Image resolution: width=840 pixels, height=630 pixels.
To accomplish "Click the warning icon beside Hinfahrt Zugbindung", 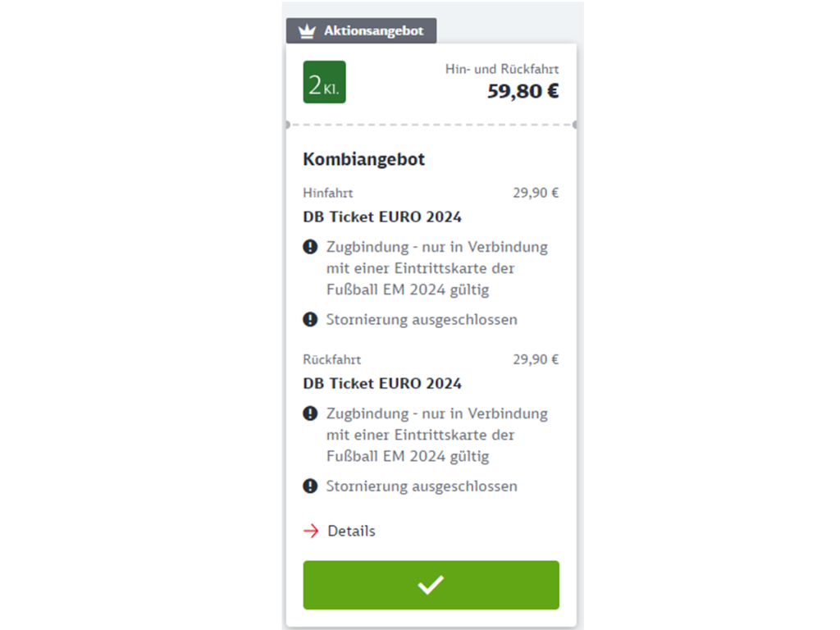I will [310, 246].
